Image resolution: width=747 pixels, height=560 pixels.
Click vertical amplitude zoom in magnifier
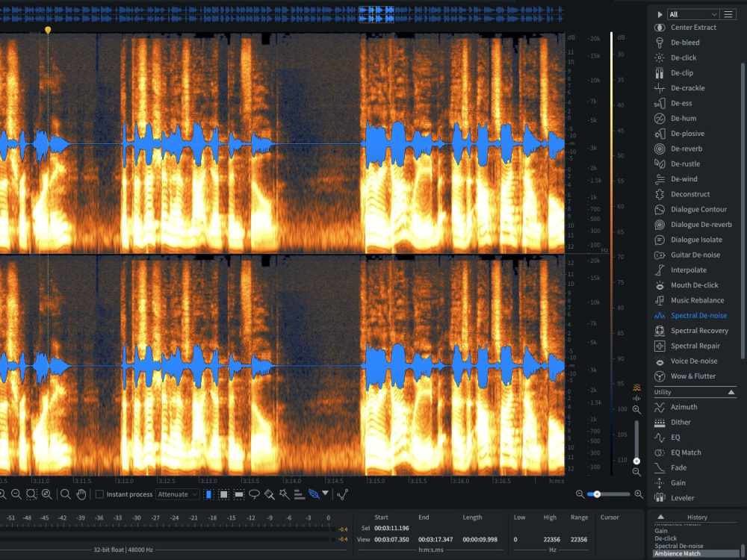[x=636, y=409]
